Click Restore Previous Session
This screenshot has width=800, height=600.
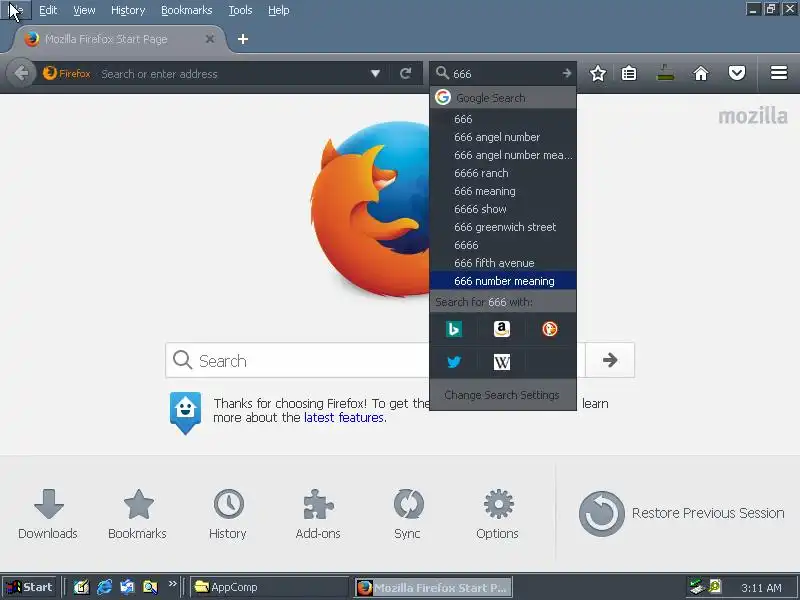click(x=682, y=513)
